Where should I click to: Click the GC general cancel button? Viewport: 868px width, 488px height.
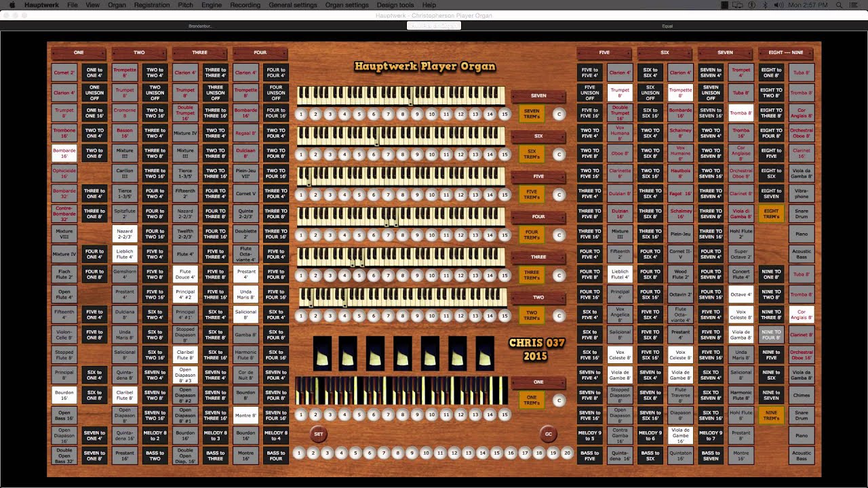pos(549,434)
